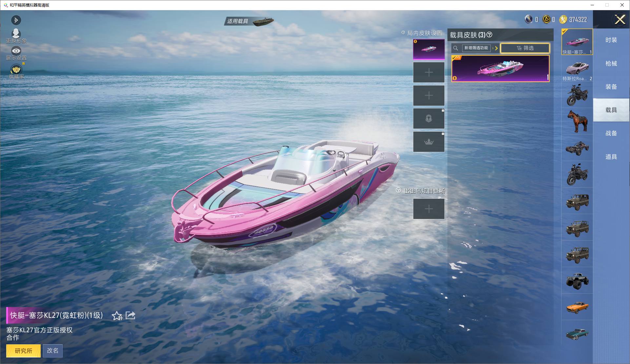Click the locked crown skin slot
The width and height of the screenshot is (630, 364).
coord(429,142)
